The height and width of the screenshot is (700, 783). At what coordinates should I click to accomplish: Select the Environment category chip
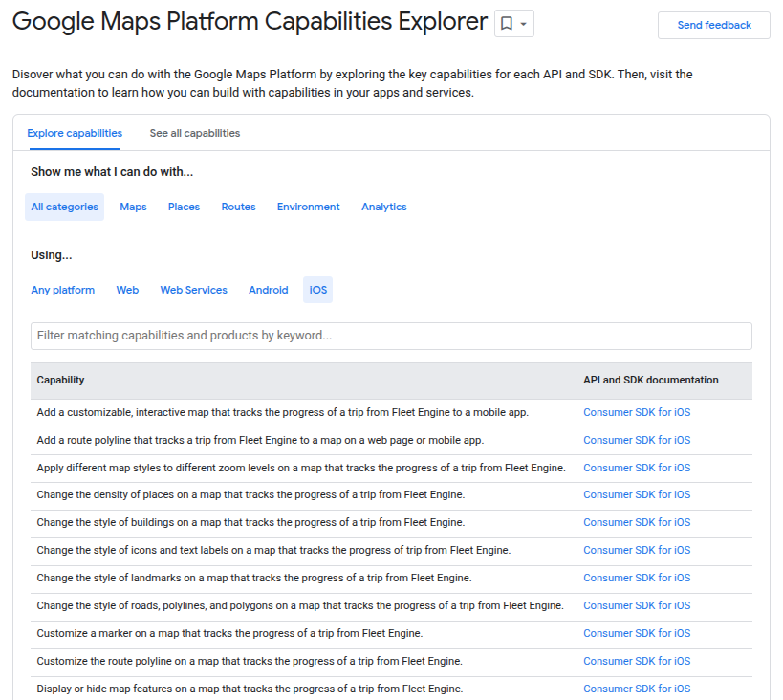[308, 207]
